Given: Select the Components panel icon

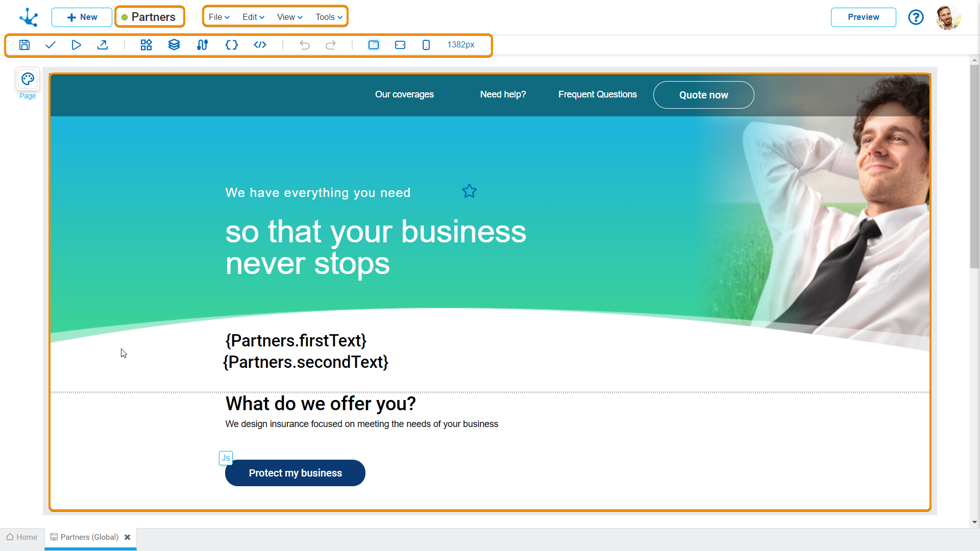Looking at the screenshot, I should tap(145, 44).
